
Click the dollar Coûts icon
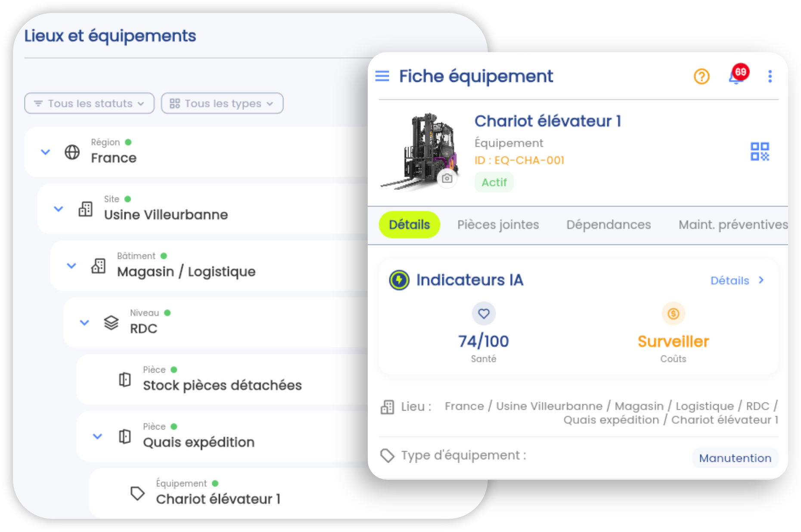(673, 314)
